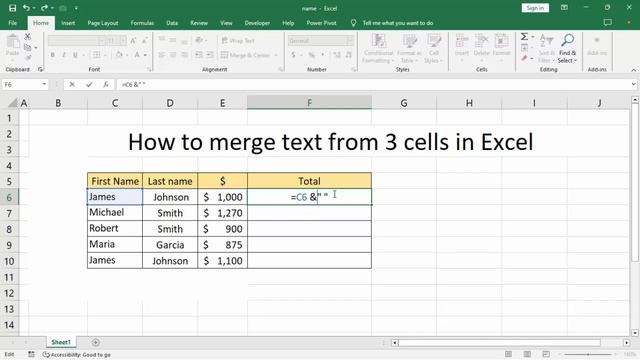Click the Sign in button
This screenshot has width=640, height=360.
pyautogui.click(x=535, y=8)
